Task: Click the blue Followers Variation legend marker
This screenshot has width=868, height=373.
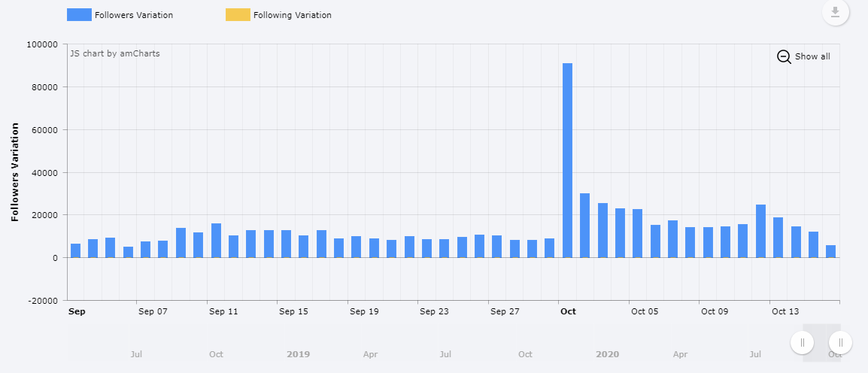Action: click(x=79, y=15)
